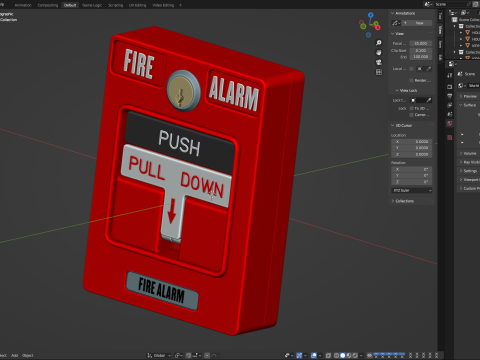Open the Scene properties tab icon

point(450,114)
